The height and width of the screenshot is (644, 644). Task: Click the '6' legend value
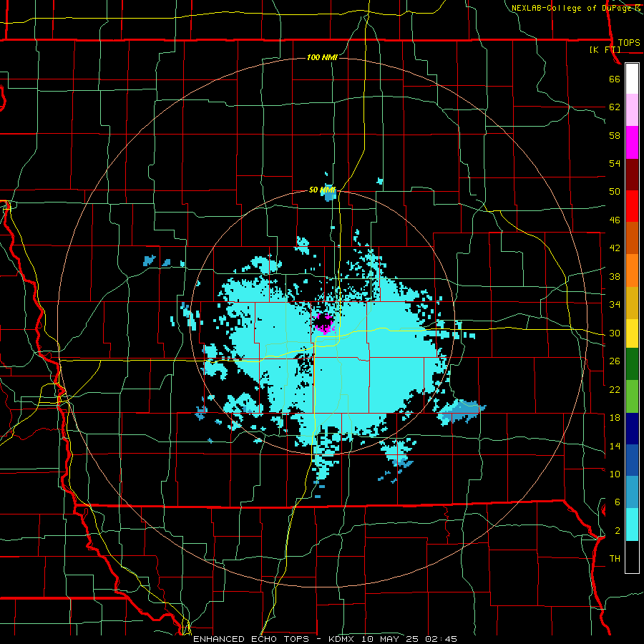pyautogui.click(x=617, y=502)
